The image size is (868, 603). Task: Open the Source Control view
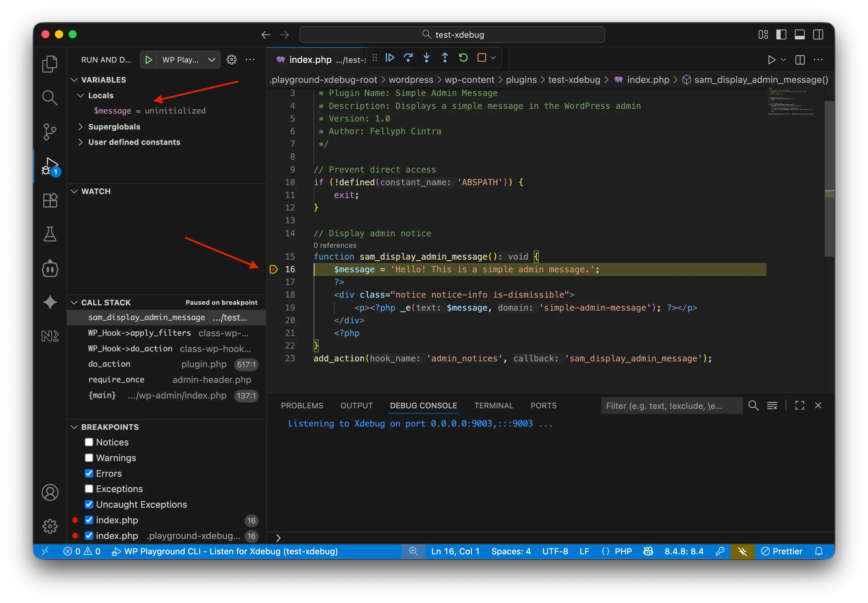[50, 132]
